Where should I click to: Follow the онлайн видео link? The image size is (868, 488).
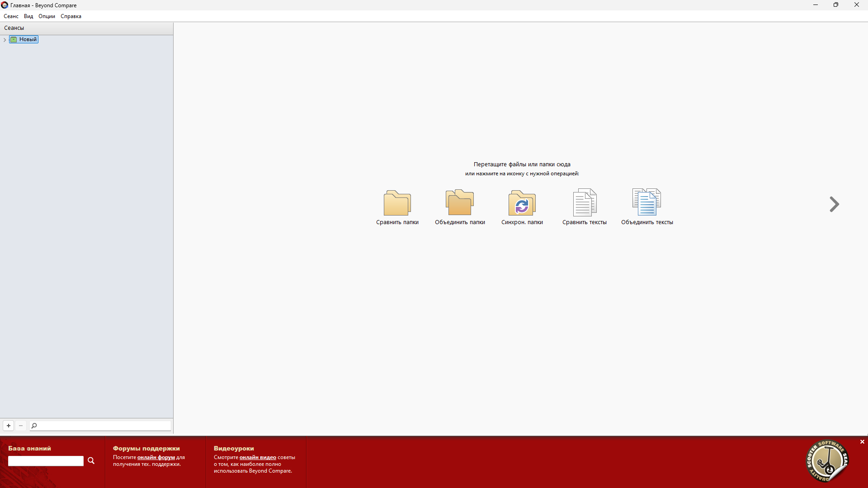[x=258, y=457]
